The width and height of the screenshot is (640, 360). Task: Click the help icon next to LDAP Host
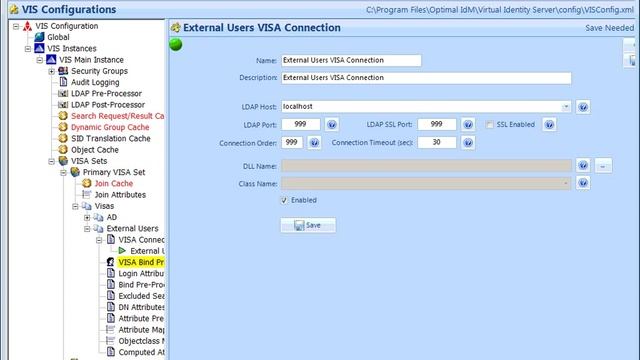pos(583,107)
